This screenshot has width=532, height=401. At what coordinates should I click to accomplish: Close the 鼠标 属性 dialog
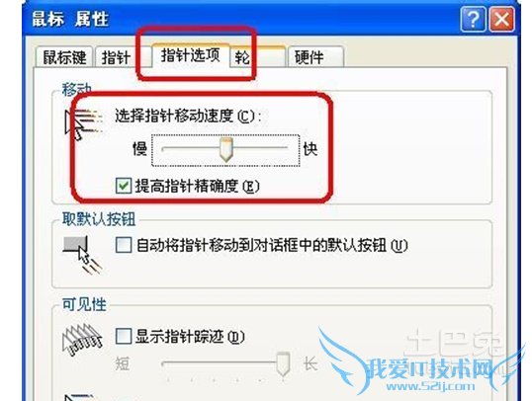(x=501, y=20)
